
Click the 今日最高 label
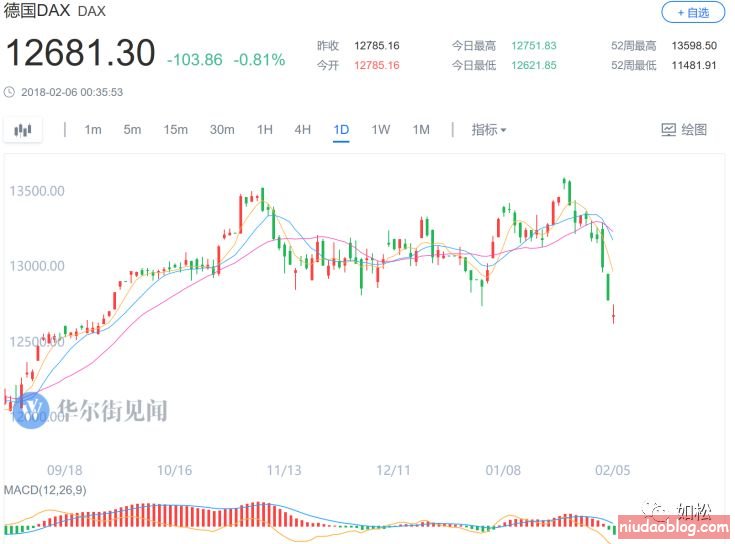click(474, 45)
